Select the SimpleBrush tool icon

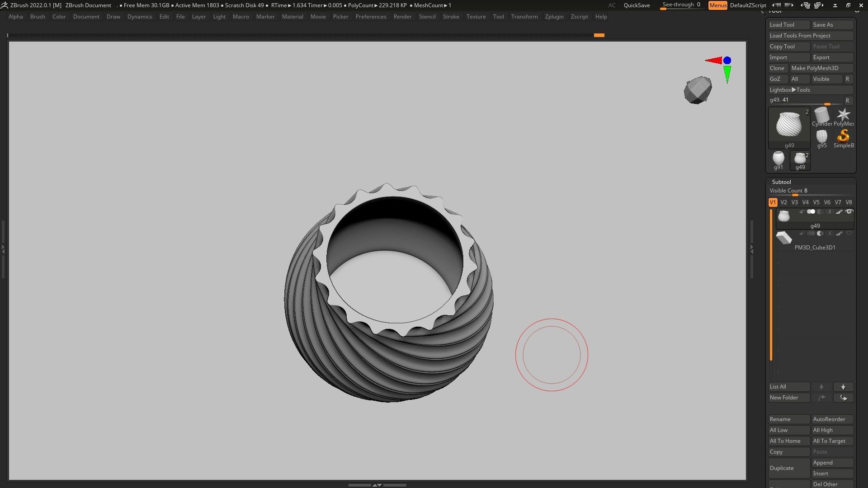pyautogui.click(x=843, y=137)
